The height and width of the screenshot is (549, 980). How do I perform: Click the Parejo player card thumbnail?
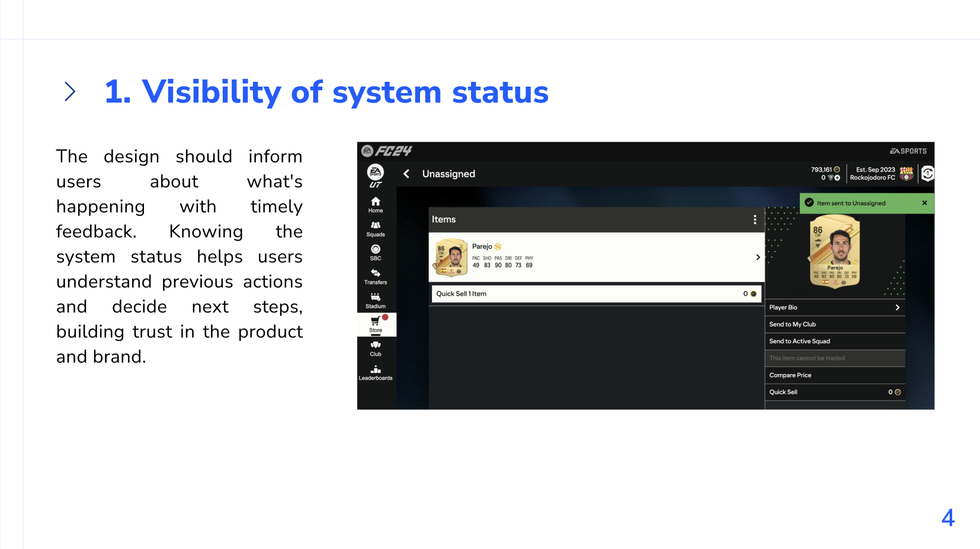pos(450,257)
